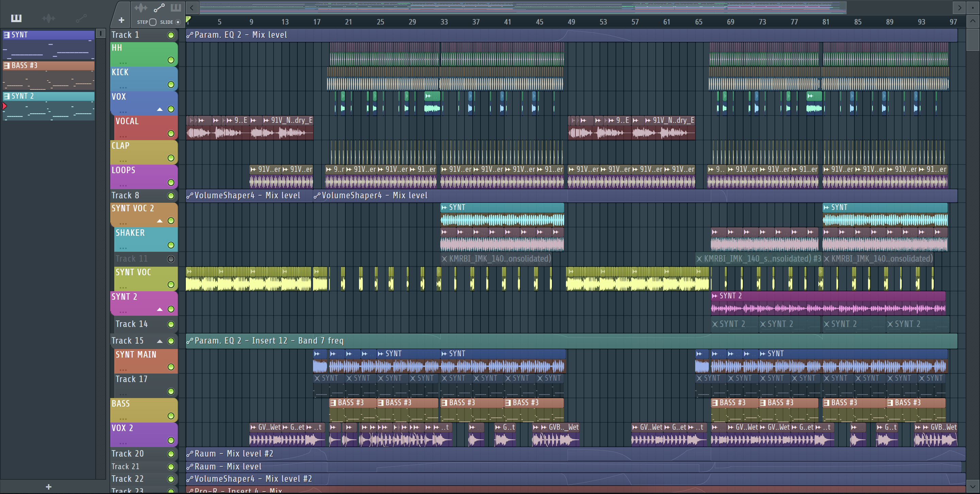Click the right arrow of the playlist overview
980x494 pixels.
point(960,7)
